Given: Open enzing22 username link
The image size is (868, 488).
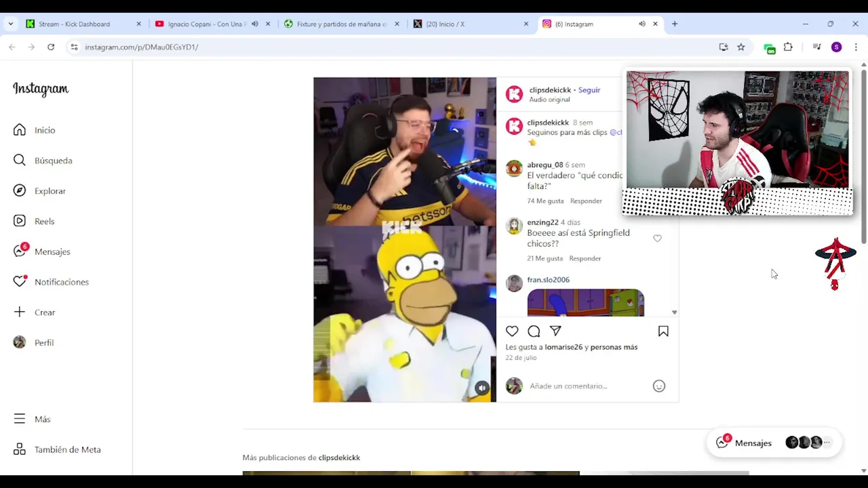Looking at the screenshot, I should pyautogui.click(x=542, y=222).
